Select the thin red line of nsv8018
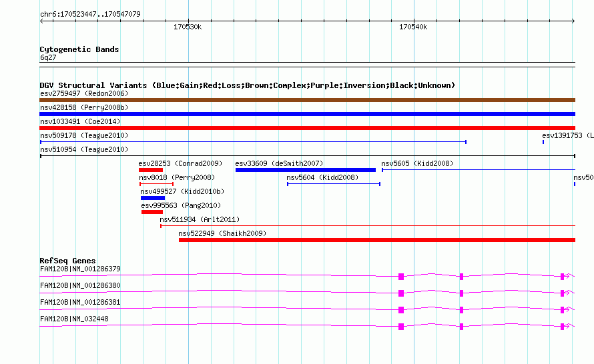 pyautogui.click(x=156, y=184)
